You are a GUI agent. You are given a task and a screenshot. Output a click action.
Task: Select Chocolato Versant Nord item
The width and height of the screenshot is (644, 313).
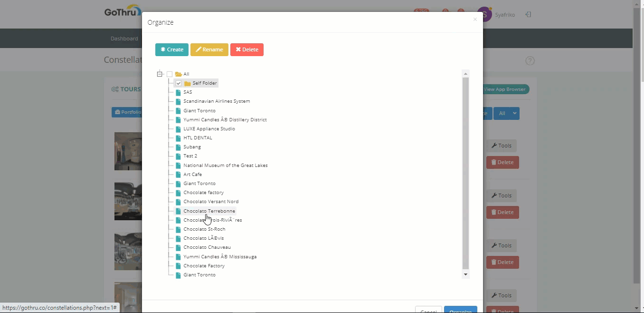tap(211, 202)
